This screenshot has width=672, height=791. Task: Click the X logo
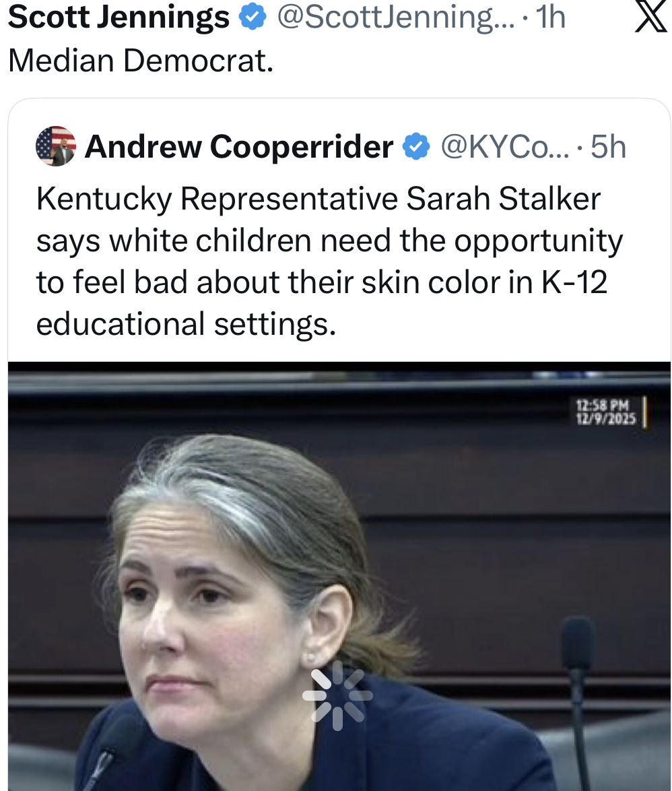click(x=650, y=18)
